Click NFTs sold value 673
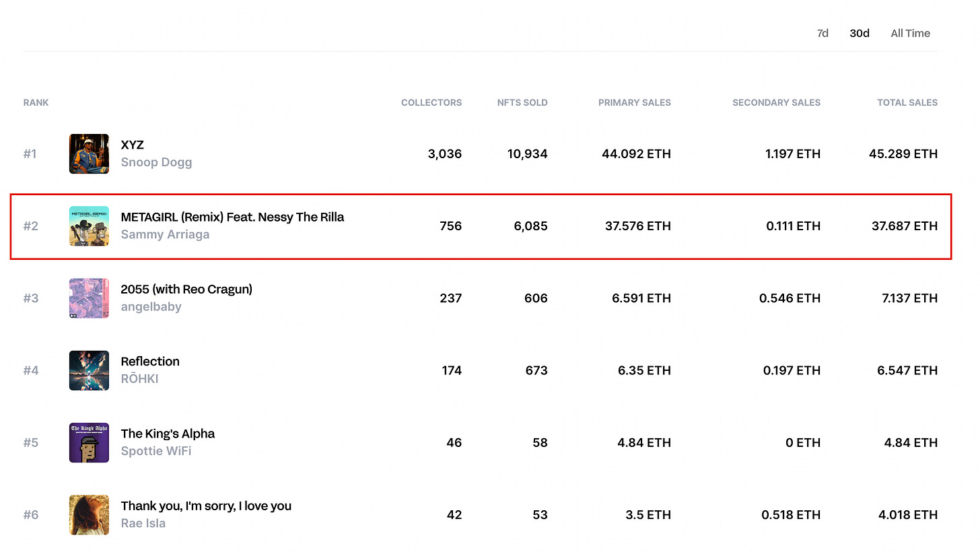This screenshot has width=980, height=556. coord(536,370)
